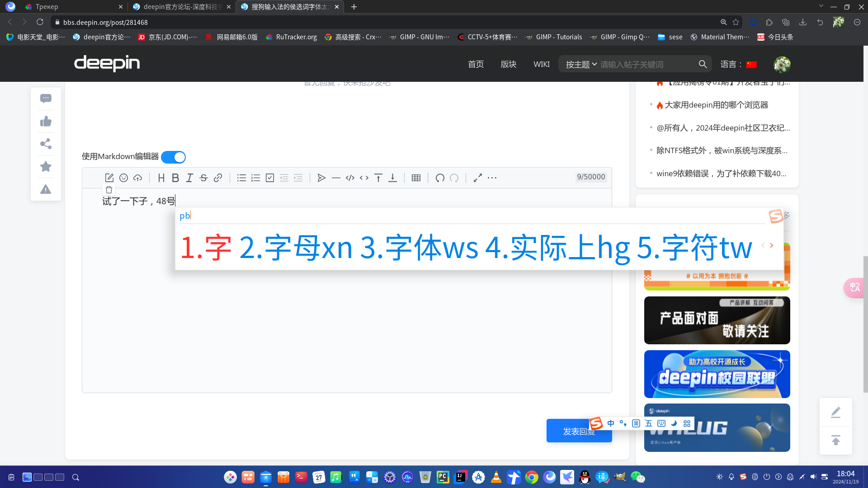Open 大家用deepin用的哪个浏览器 thread link

[x=716, y=105]
